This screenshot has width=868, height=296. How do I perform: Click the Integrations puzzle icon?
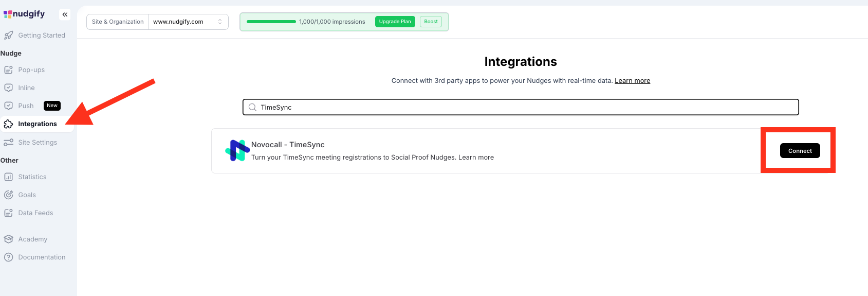point(8,124)
